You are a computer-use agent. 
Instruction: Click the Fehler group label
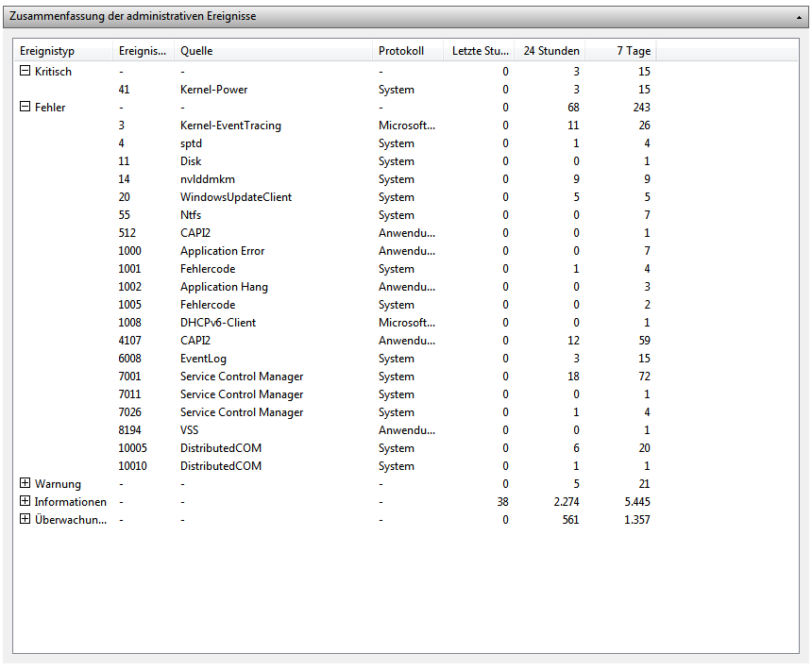[50, 107]
